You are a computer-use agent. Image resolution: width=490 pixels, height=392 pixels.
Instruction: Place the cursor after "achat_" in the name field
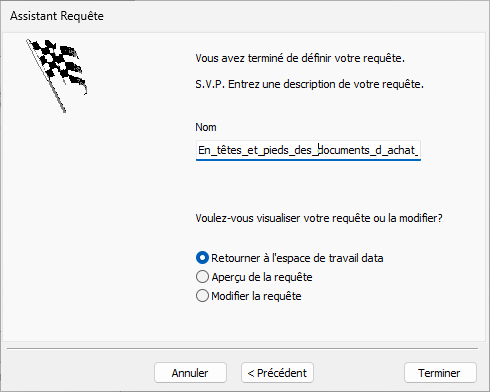point(418,150)
